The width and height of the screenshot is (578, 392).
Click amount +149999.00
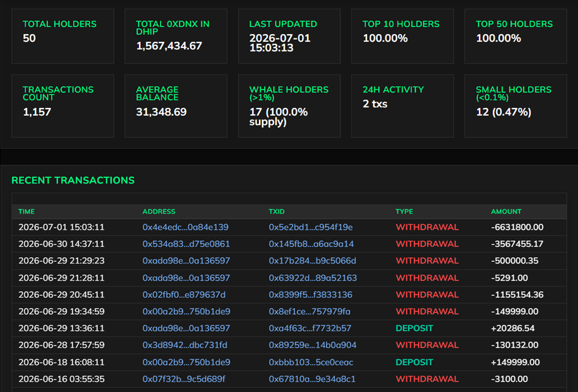[515, 362]
